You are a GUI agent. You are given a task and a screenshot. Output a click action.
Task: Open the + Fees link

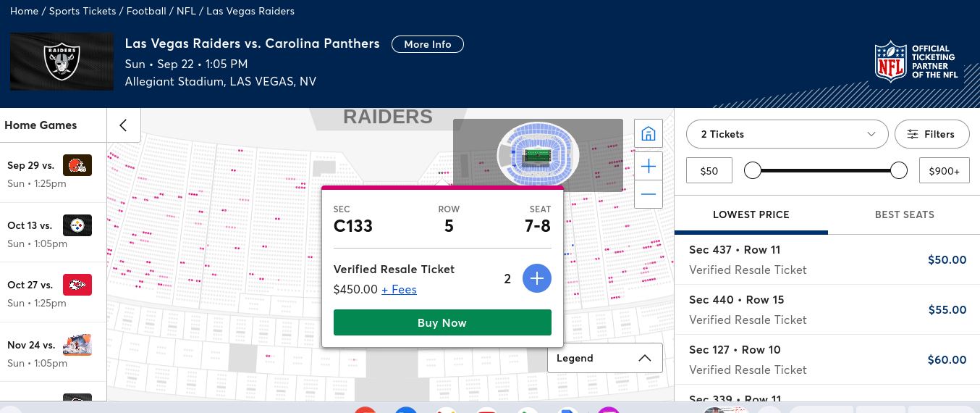click(399, 289)
